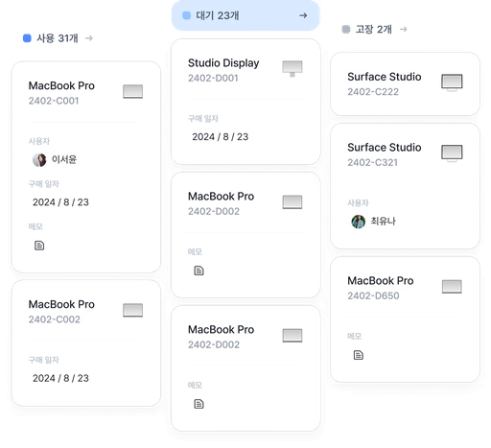
Task: Click the blue 사용 status square
Action: point(27,38)
